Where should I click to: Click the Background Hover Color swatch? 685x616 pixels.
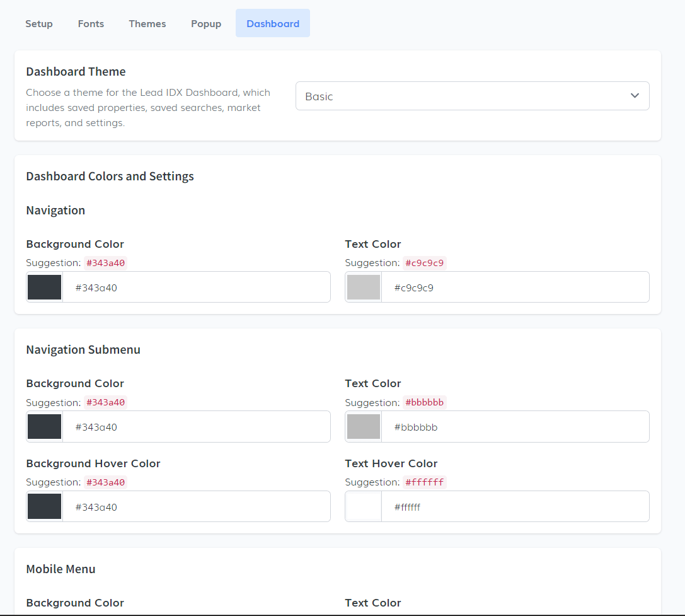[45, 507]
